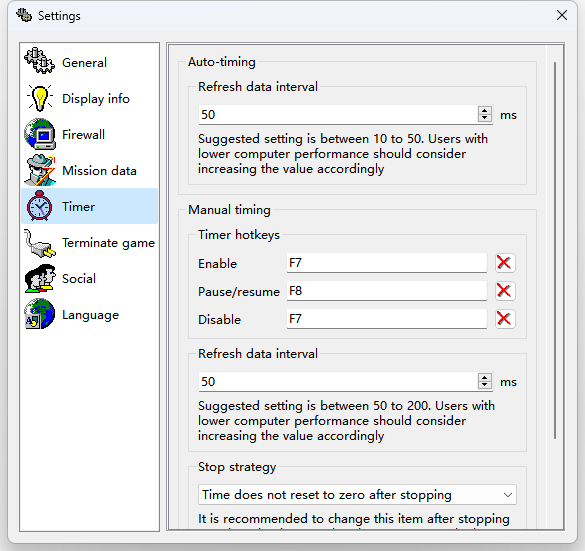
Task: Decrease the Auto-timing refresh interval
Action: click(484, 118)
